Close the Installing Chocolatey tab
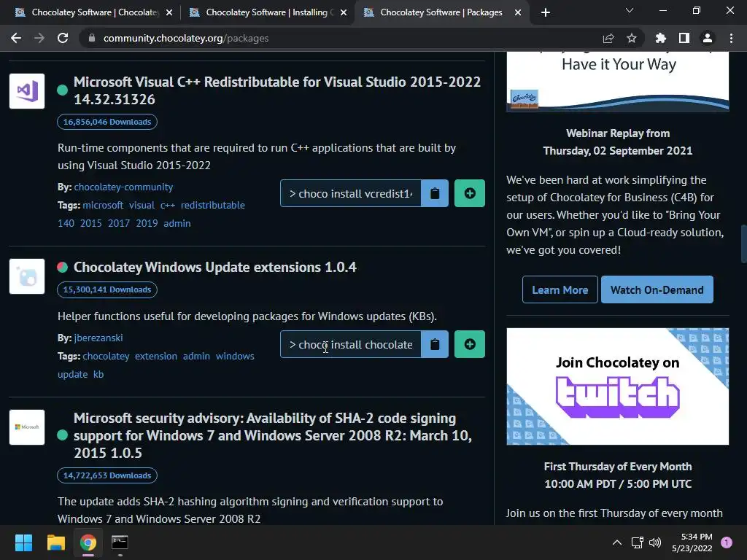 (x=344, y=13)
